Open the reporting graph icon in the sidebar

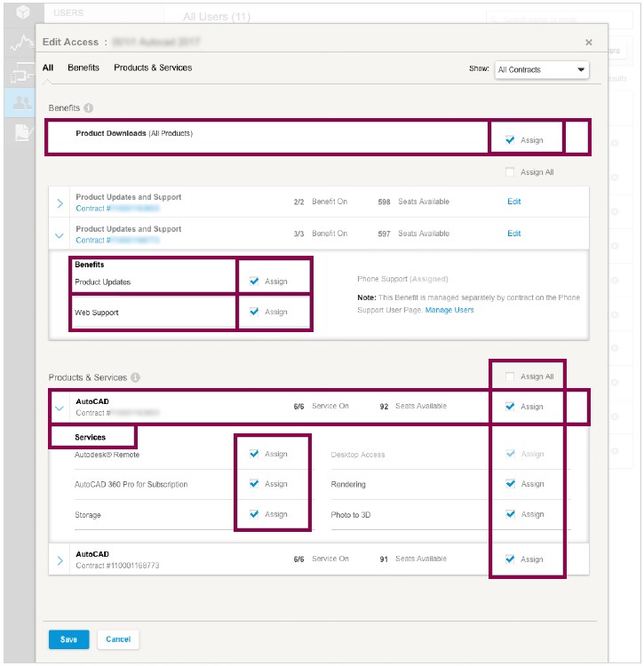(x=22, y=43)
